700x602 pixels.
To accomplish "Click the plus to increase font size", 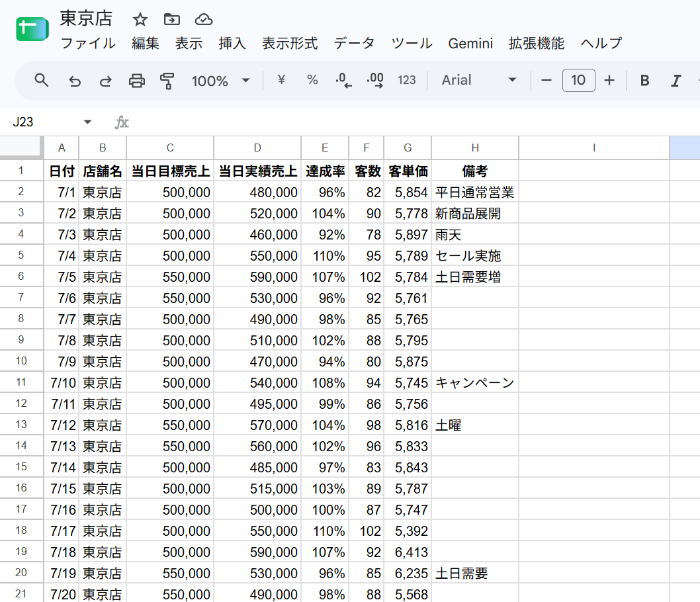I will (609, 80).
